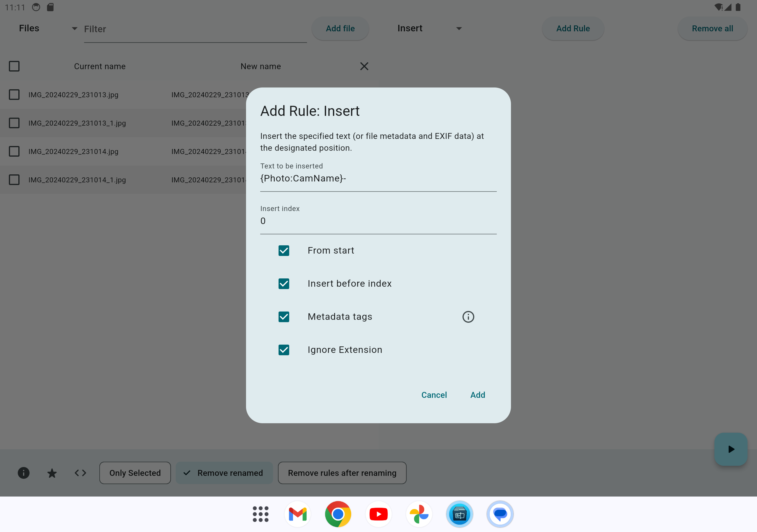This screenshot has width=757, height=532.
Task: Toggle the Remove renamed chip
Action: [x=224, y=473]
